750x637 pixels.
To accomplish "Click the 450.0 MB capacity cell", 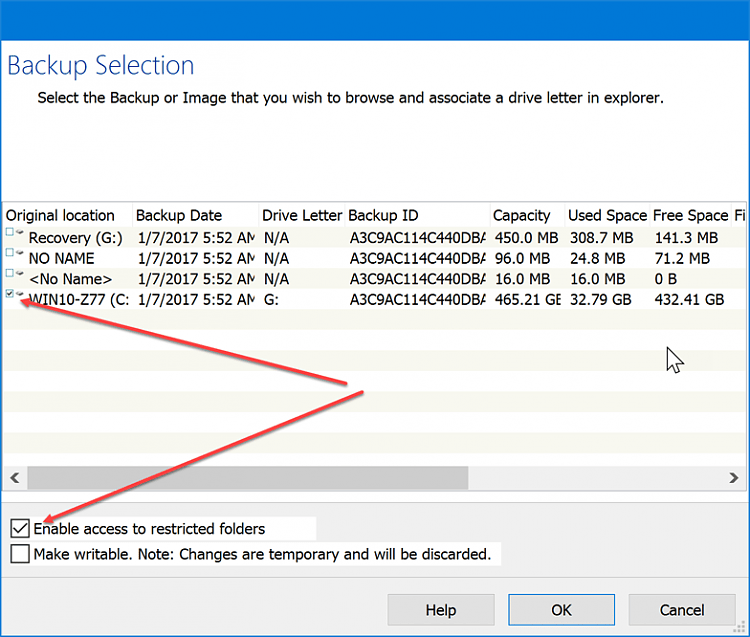I will click(526, 238).
